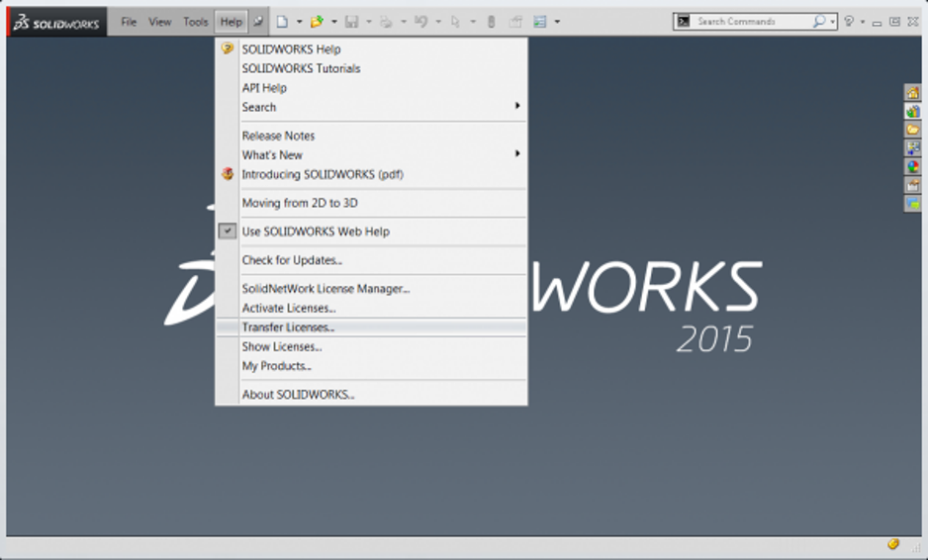Open a file using the Open folder icon
The height and width of the screenshot is (560, 928).
318,22
